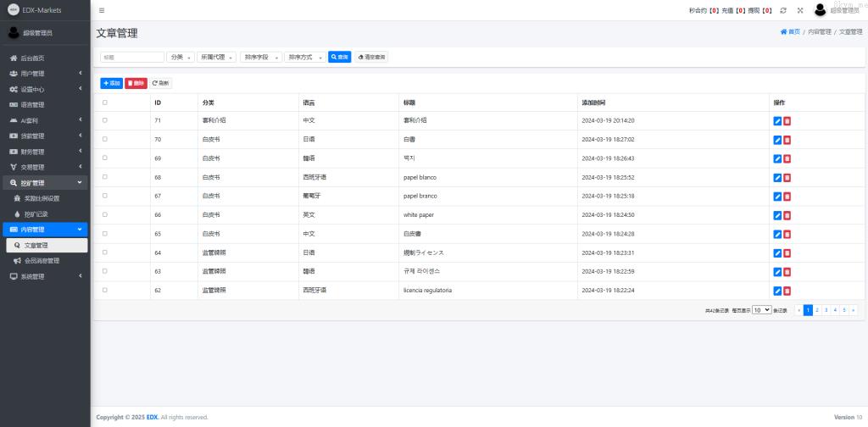Click the 标题 title search input field
The width and height of the screenshot is (868, 427).
(131, 57)
